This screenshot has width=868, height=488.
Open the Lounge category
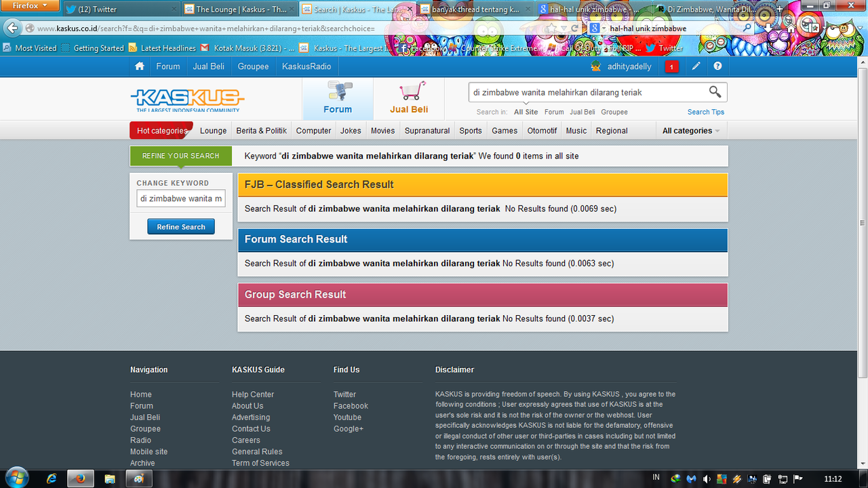coord(213,131)
